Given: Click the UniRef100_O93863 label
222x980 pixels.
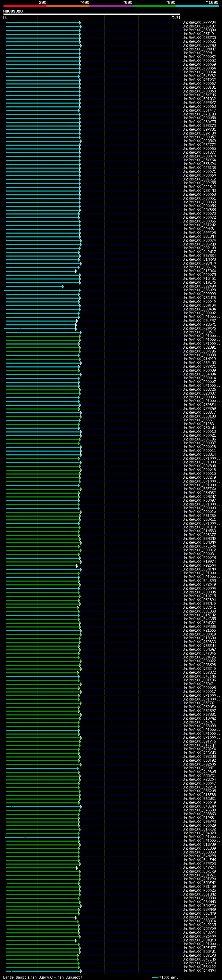Looking at the screenshot, I should [199, 814].
